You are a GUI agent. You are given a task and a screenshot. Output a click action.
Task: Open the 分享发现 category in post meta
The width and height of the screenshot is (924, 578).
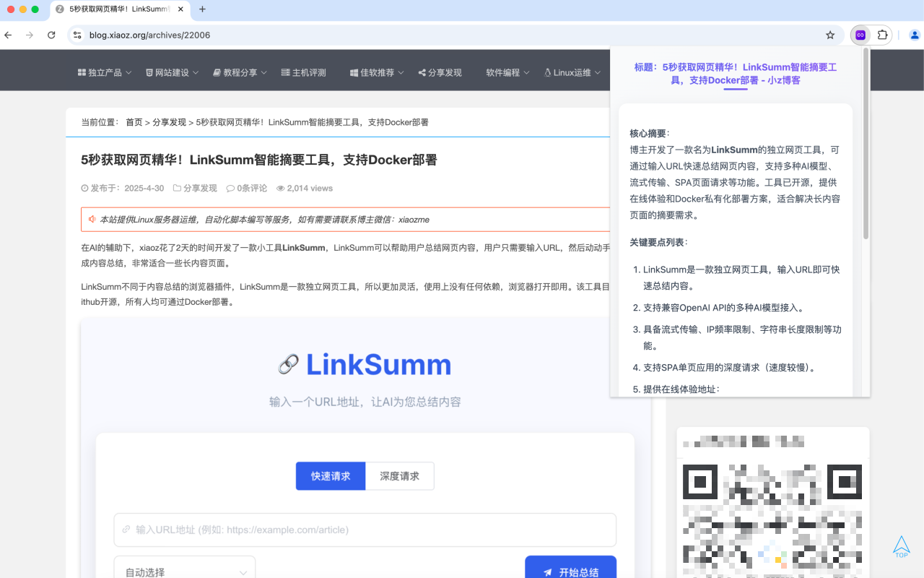point(200,189)
